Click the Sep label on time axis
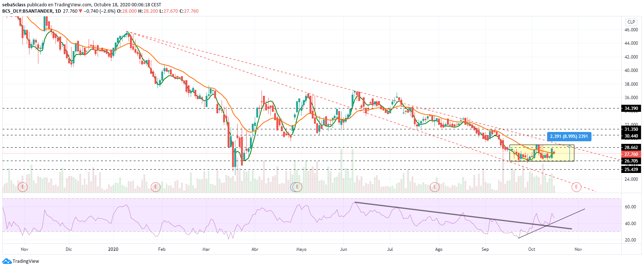This screenshot has height=268, width=644. pos(485,249)
